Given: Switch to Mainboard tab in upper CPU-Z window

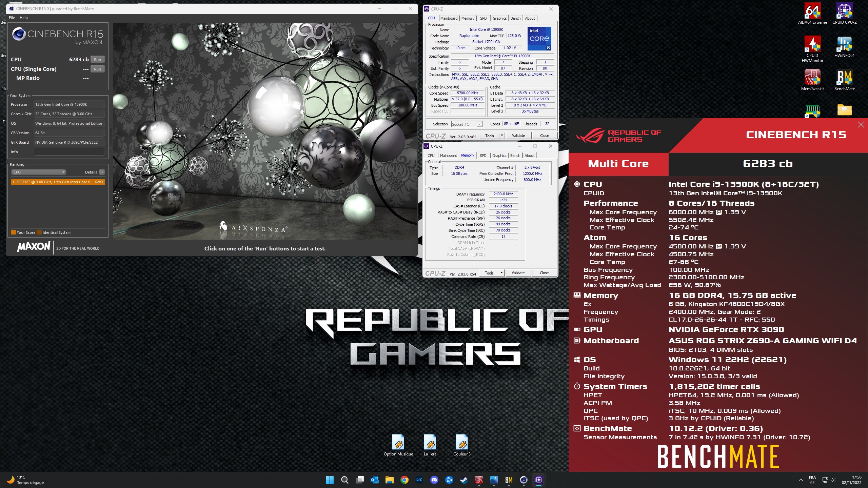Looking at the screenshot, I should (449, 18).
